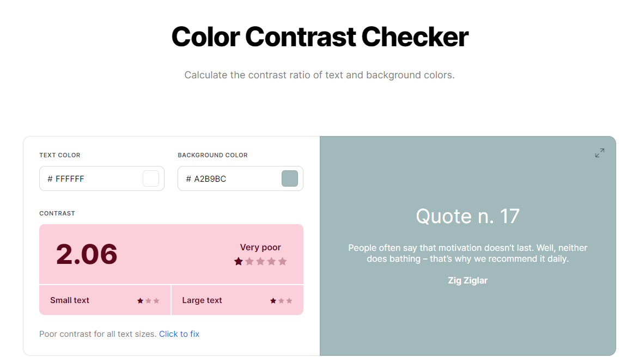Click the last star in the Very poor rating
The image size is (639, 364).
click(x=282, y=261)
